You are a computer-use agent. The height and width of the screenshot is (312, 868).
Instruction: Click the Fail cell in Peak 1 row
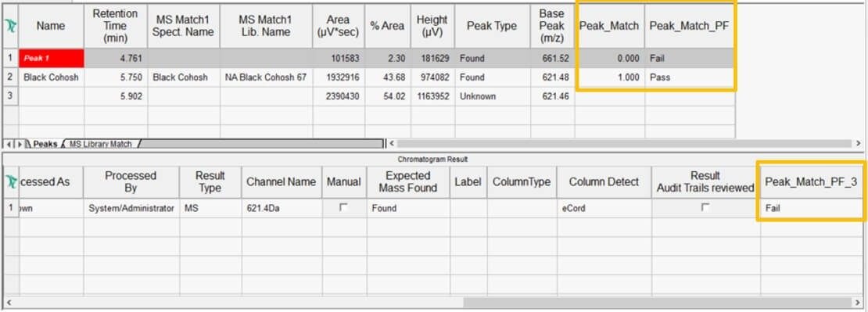pos(689,58)
